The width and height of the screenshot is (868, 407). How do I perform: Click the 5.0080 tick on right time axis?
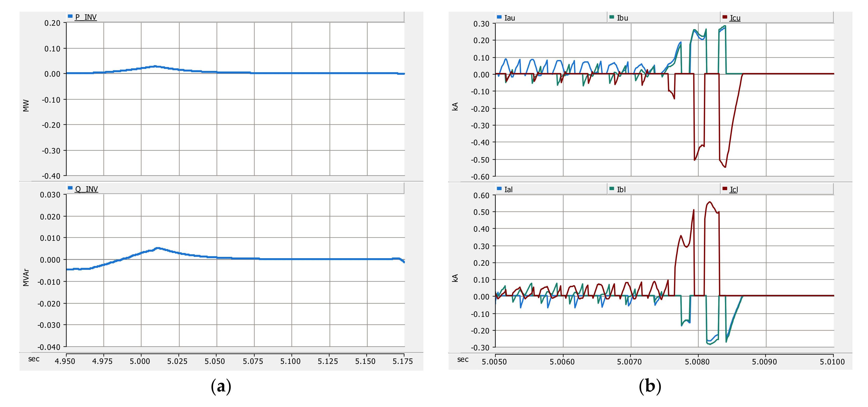(697, 362)
